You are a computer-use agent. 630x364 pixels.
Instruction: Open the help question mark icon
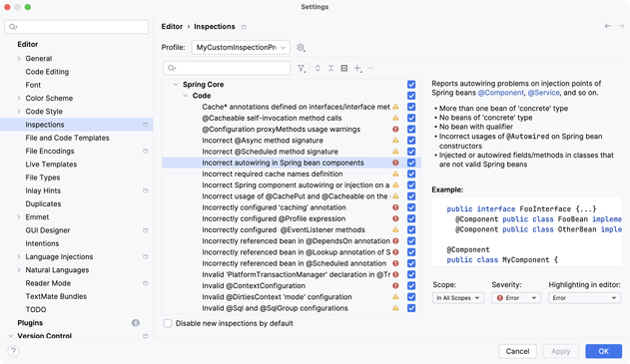click(13, 351)
